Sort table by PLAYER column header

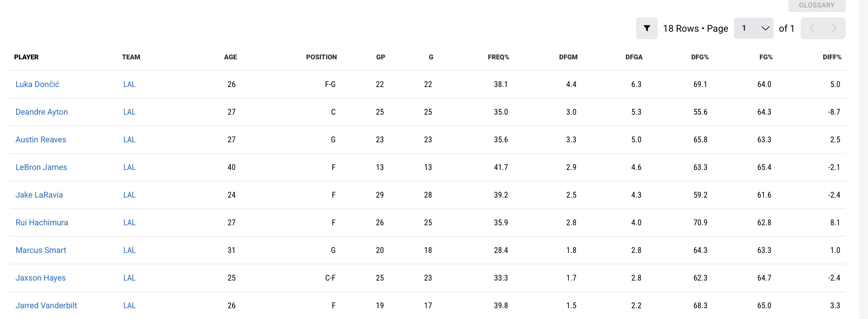26,57
